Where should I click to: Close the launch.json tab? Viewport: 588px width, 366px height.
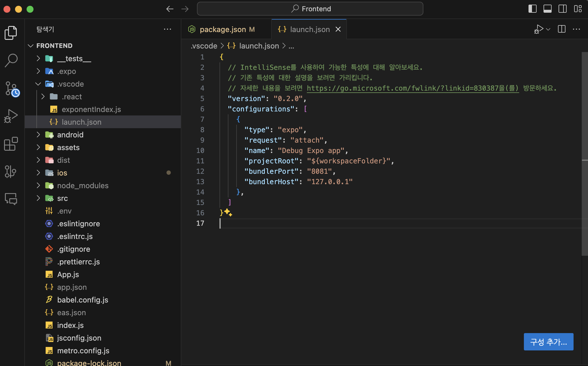point(338,29)
